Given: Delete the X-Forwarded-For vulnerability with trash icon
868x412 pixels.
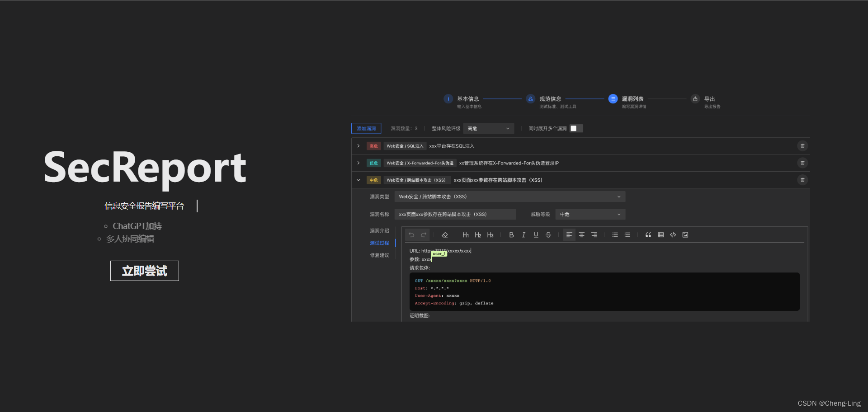Looking at the screenshot, I should coord(802,163).
